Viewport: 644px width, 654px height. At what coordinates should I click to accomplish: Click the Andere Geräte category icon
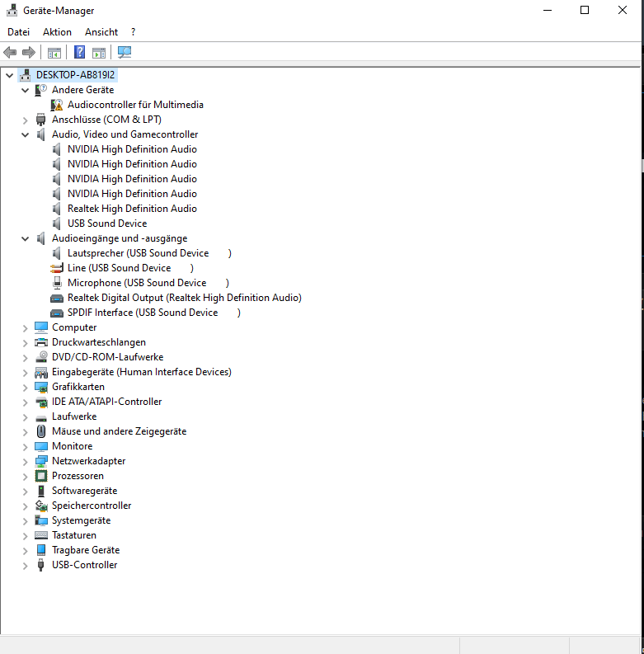(x=40, y=90)
